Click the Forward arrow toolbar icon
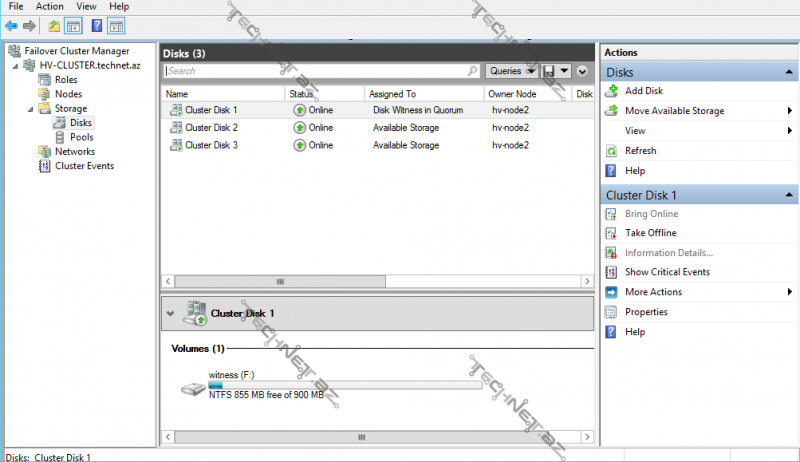This screenshot has width=800, height=462. [30, 26]
